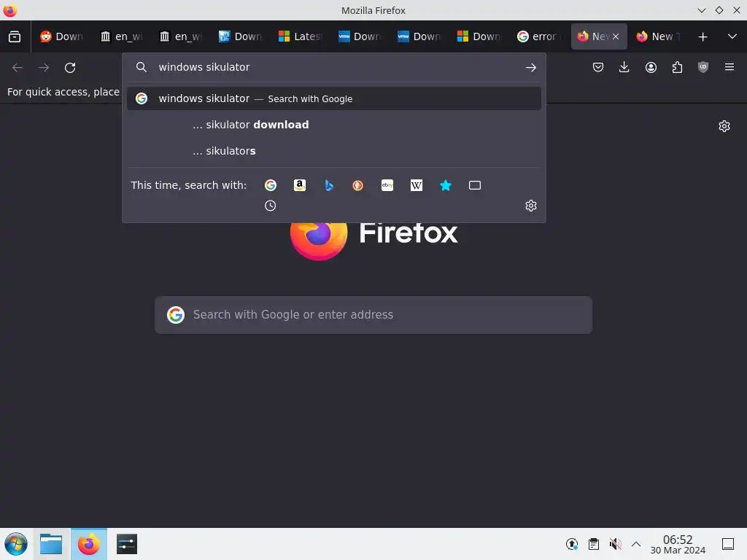Click show desktop button in tray

coord(728,544)
